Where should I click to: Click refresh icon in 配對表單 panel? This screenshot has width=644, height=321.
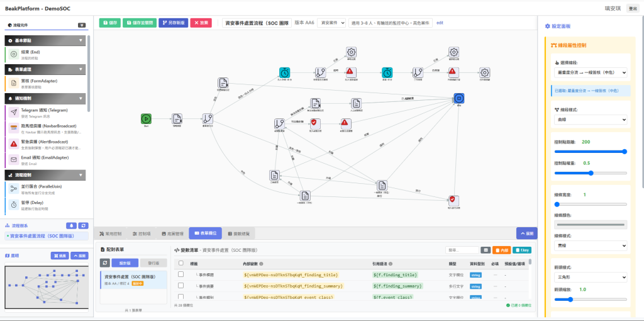tap(105, 262)
